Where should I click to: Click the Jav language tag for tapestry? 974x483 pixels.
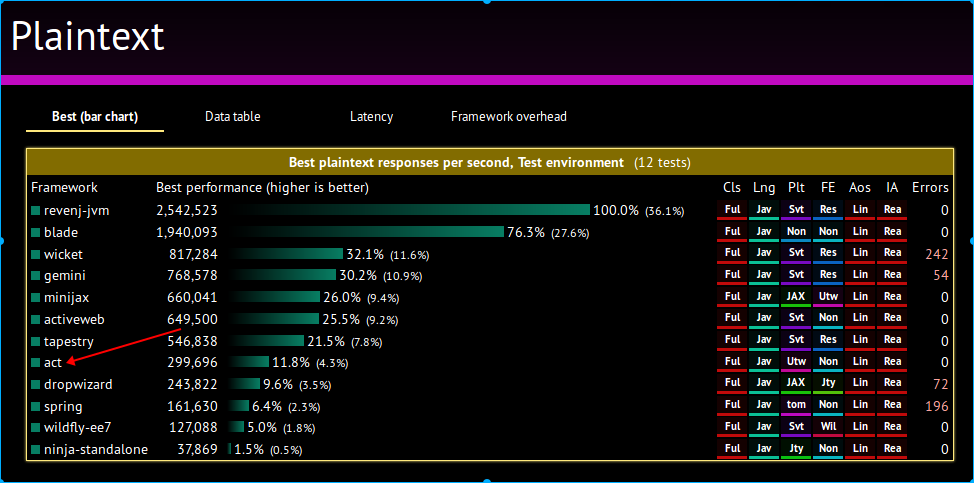[x=763, y=340]
